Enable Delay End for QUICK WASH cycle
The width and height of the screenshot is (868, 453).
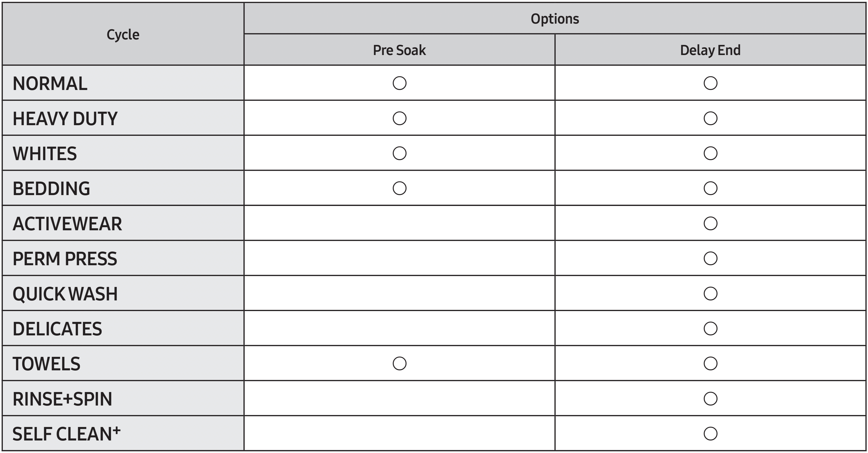710,293
